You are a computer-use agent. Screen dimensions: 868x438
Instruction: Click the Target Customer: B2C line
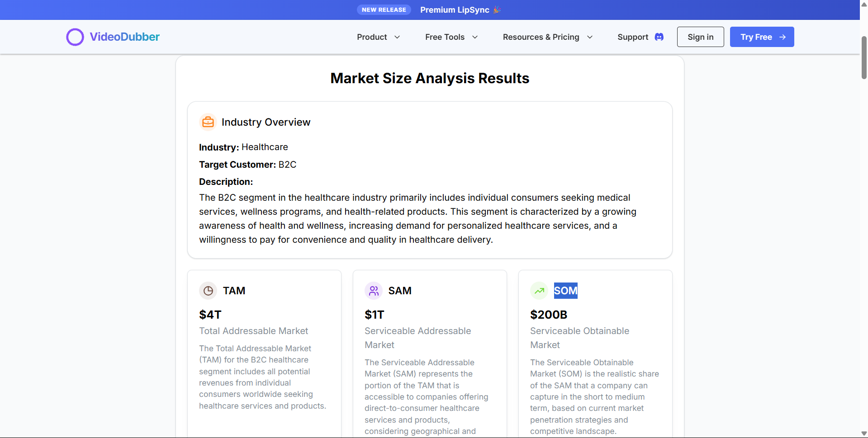pyautogui.click(x=248, y=165)
